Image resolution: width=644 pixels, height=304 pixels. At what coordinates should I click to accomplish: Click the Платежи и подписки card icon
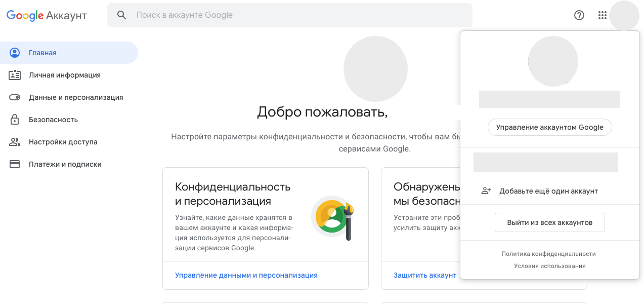pyautogui.click(x=15, y=164)
